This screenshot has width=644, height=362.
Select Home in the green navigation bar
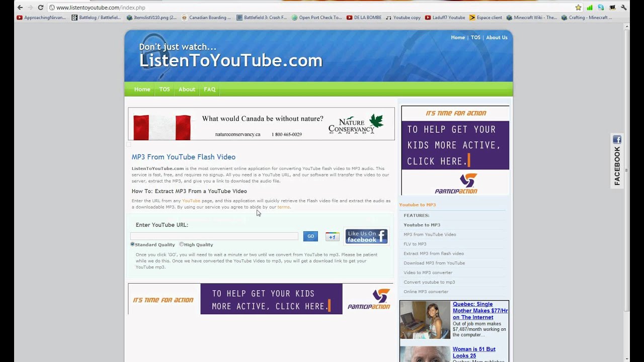pos(142,89)
